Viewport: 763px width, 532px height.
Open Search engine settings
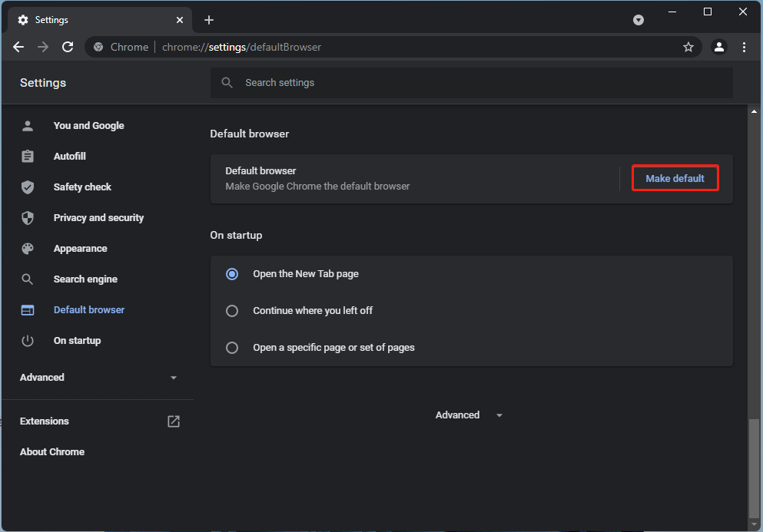click(x=85, y=279)
